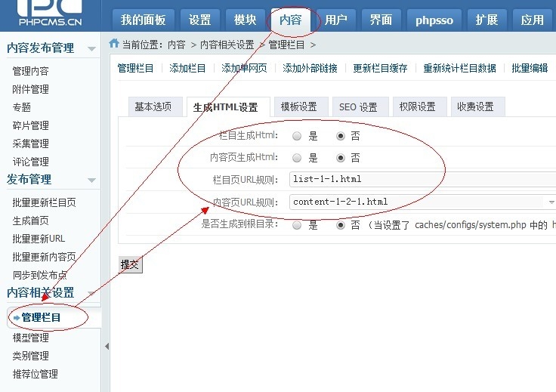Open 批量更新URL in sidebar

click(x=39, y=239)
